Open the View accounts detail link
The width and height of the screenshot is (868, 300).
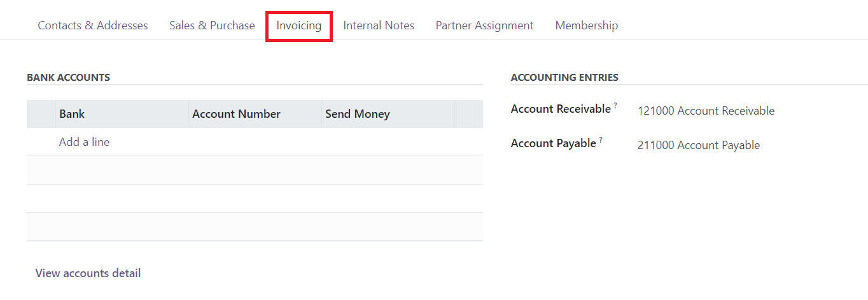[88, 273]
